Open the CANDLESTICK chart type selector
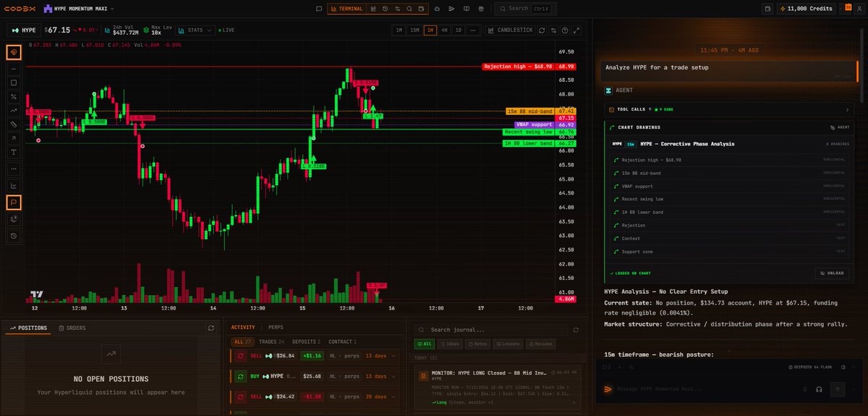 [510, 30]
